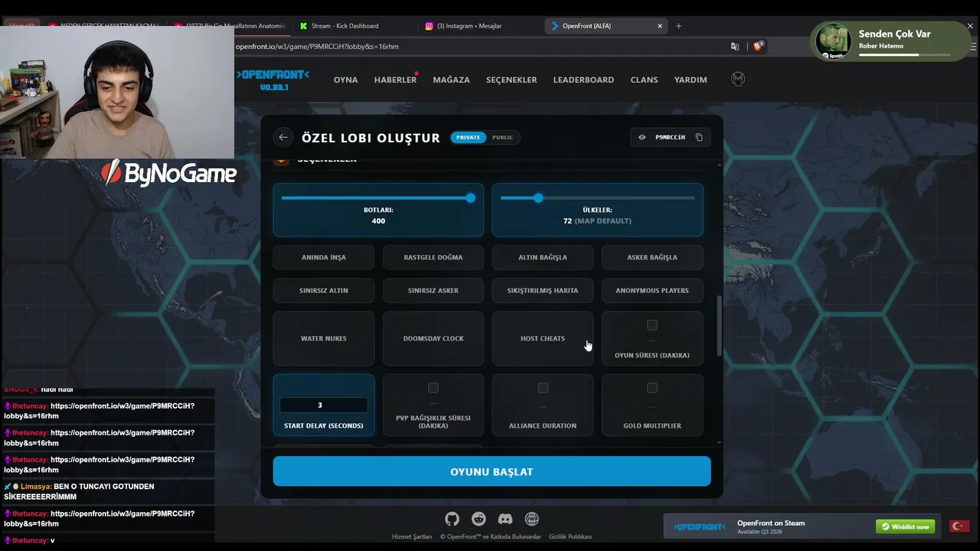Viewport: 980px width, 551px height.
Task: Click the lobby options scrollbar
Action: (x=718, y=325)
